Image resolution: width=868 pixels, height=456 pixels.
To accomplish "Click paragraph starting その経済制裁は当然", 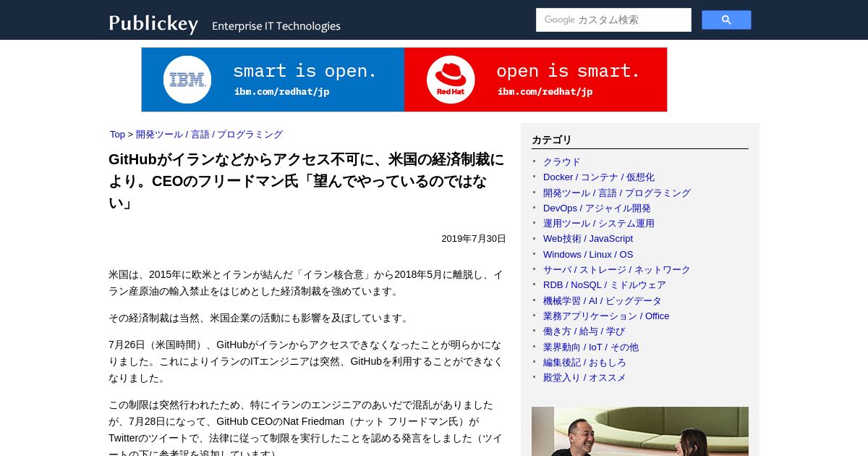I will point(260,318).
